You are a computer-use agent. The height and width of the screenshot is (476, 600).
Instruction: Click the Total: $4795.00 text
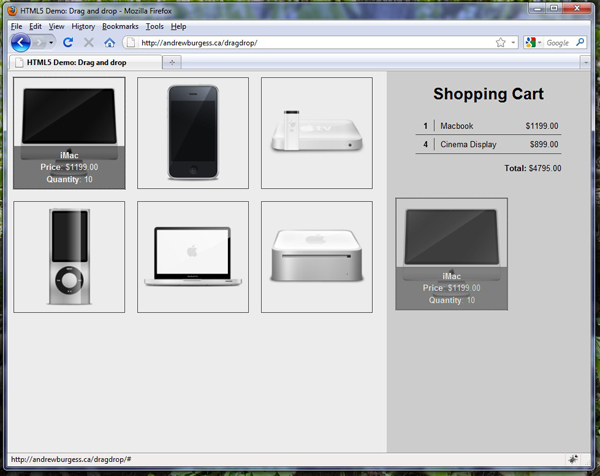(x=533, y=168)
